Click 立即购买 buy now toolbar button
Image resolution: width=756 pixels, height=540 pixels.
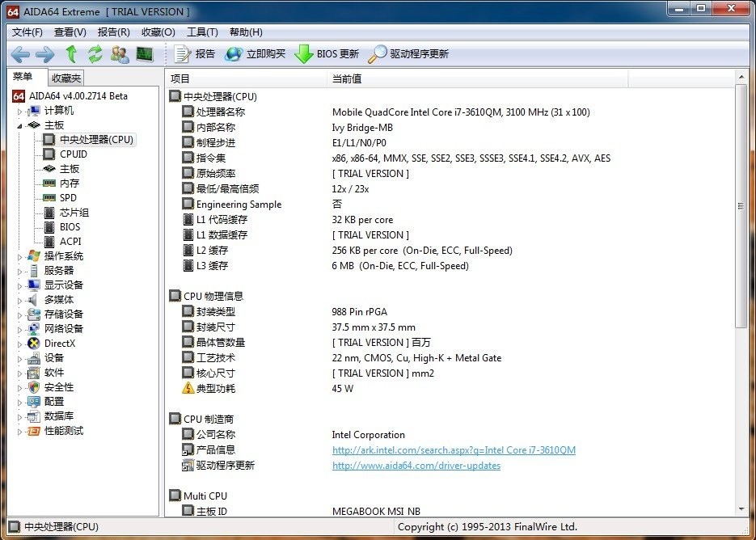(x=256, y=54)
